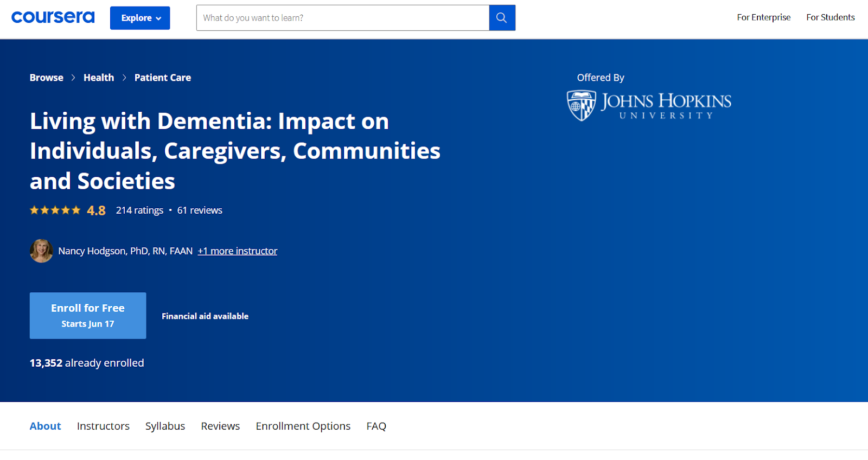Viewport: 868px width, 460px height.
Task: Click the five-star rating icons
Action: 55,210
